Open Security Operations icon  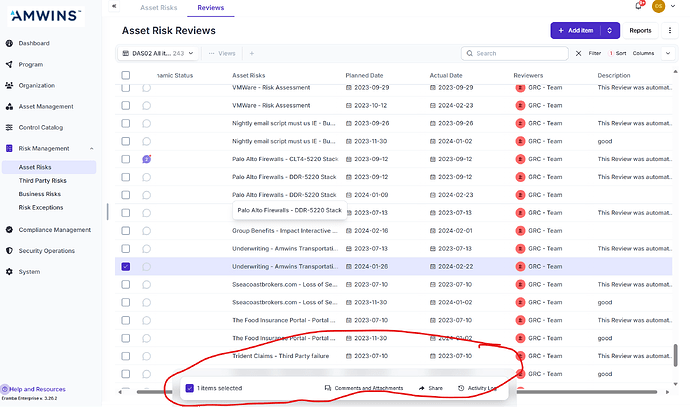tap(9, 251)
